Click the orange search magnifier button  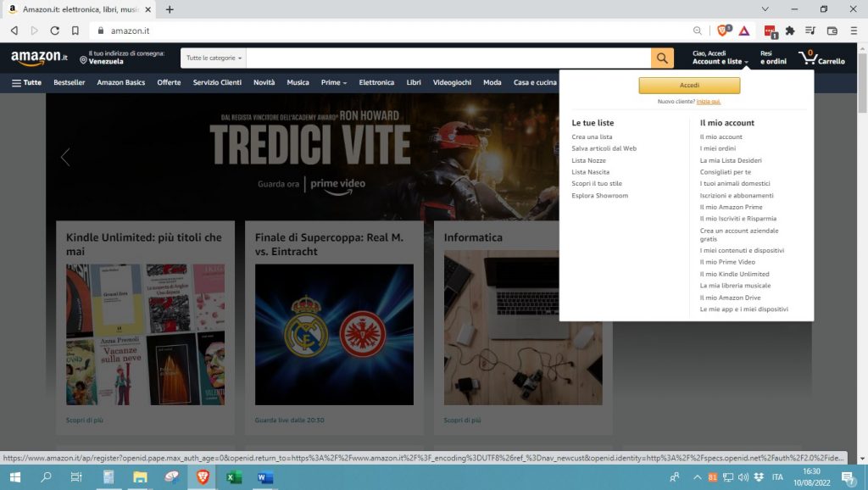[661, 58]
